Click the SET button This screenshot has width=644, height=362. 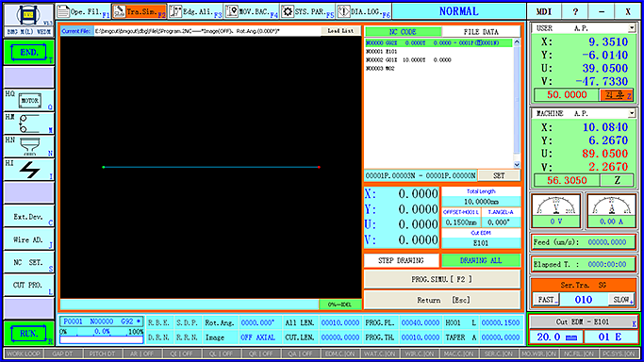(499, 175)
